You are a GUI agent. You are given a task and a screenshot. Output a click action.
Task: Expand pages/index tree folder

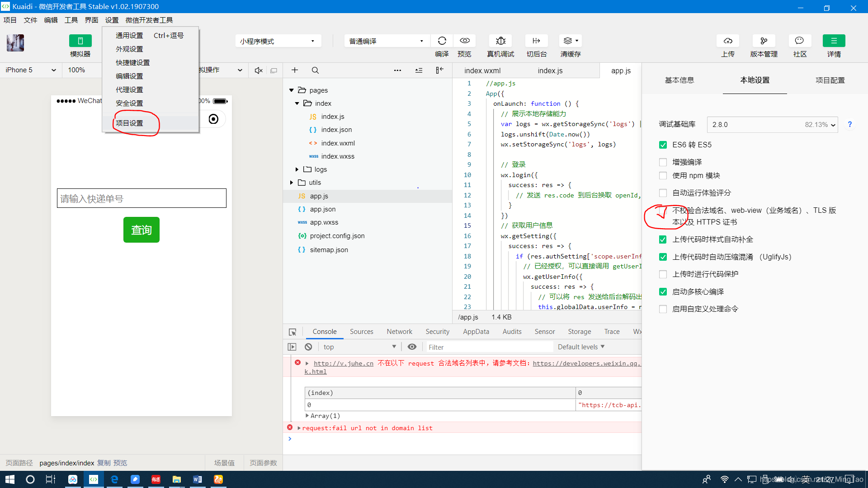click(297, 103)
